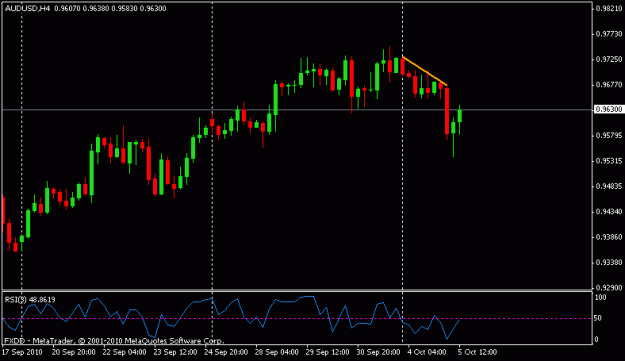Click the RSI scale value 0
This screenshot has height=361, width=625.
point(597,339)
